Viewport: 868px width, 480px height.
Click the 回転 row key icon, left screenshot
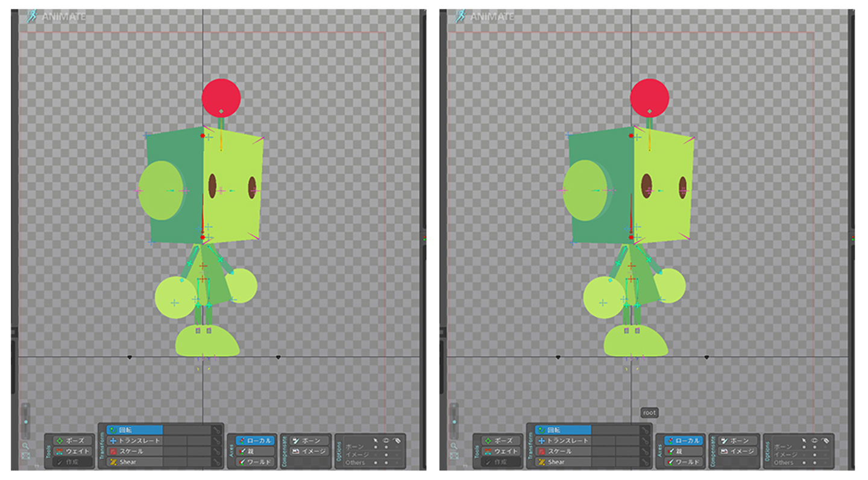point(216,430)
